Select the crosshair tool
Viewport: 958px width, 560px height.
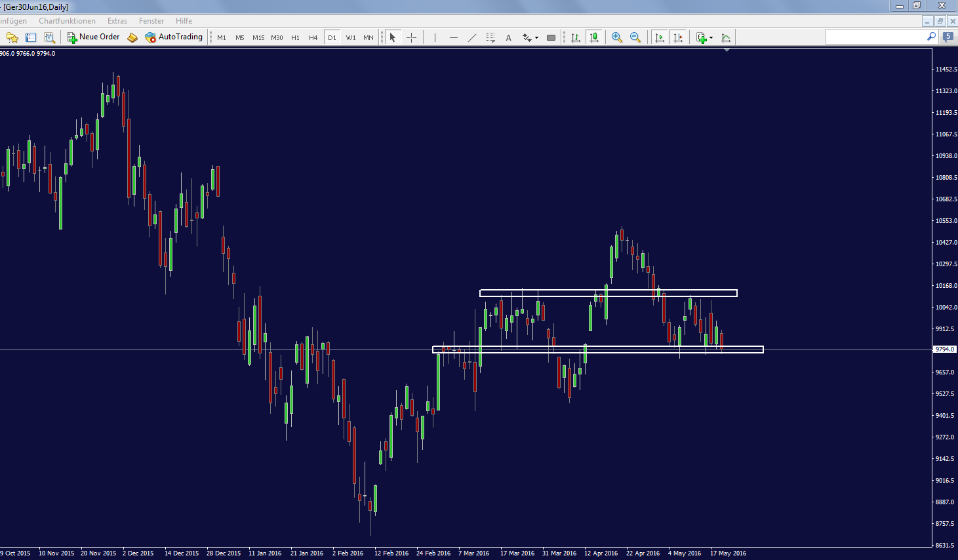click(411, 37)
